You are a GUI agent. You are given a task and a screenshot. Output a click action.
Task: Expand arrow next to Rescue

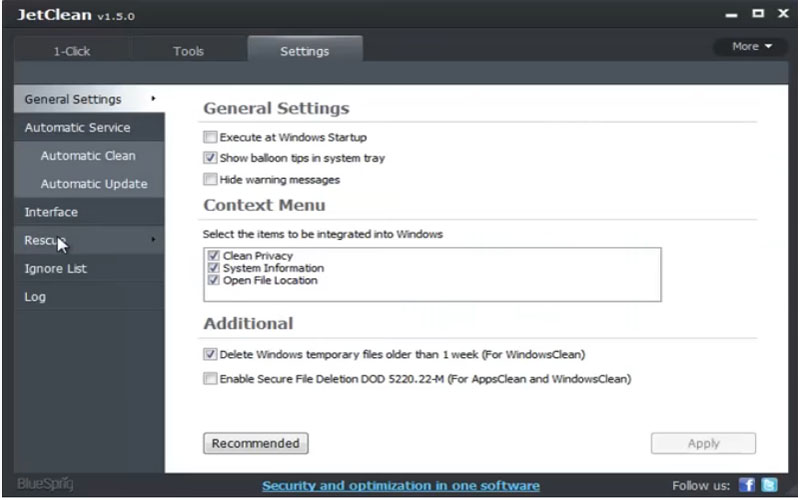pos(153,239)
